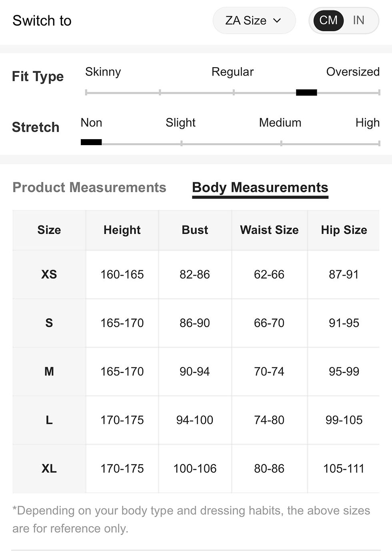Switch units to CM
The height and width of the screenshot is (551, 392).
click(328, 20)
